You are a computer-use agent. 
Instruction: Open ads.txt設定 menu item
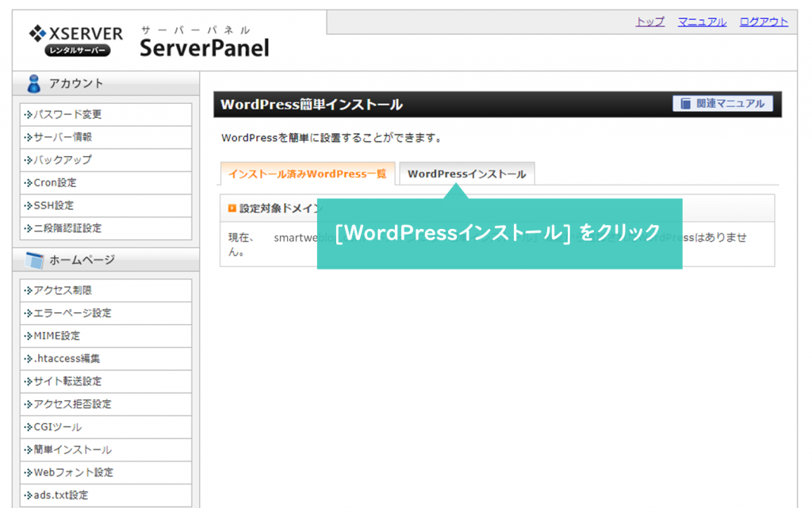coord(105,495)
